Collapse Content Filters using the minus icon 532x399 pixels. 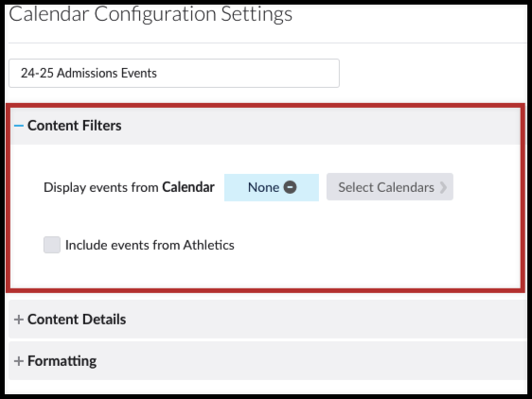pyautogui.click(x=19, y=126)
